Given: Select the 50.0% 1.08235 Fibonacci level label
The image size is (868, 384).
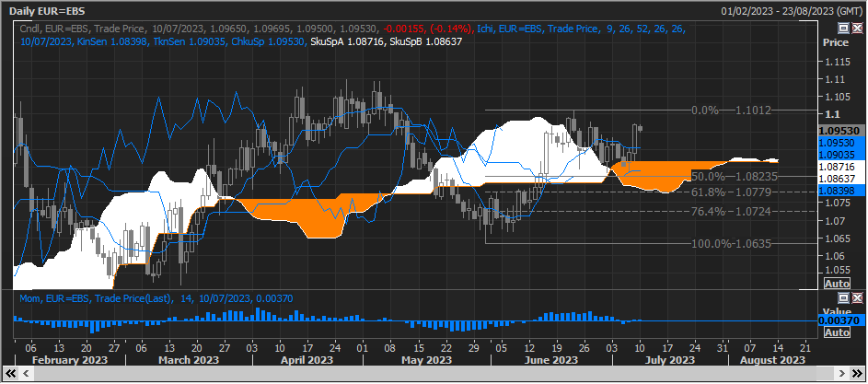Looking at the screenshot, I should (735, 177).
